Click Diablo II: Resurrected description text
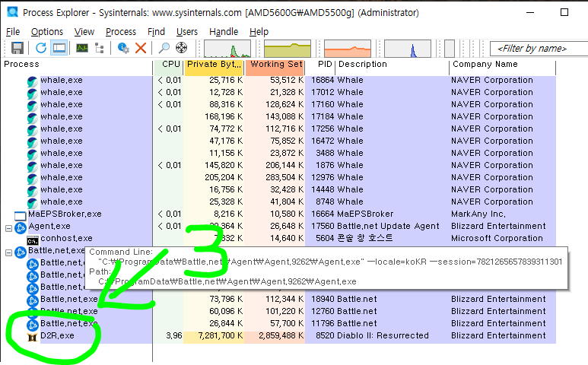588x365 pixels. pyautogui.click(x=383, y=336)
